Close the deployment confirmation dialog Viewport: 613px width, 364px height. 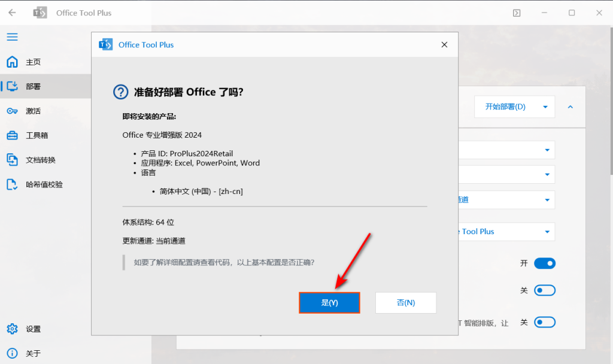(x=444, y=44)
